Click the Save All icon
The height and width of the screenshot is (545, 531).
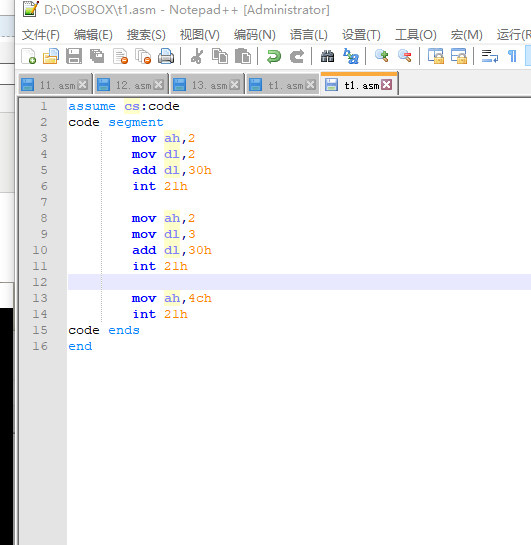point(97,56)
